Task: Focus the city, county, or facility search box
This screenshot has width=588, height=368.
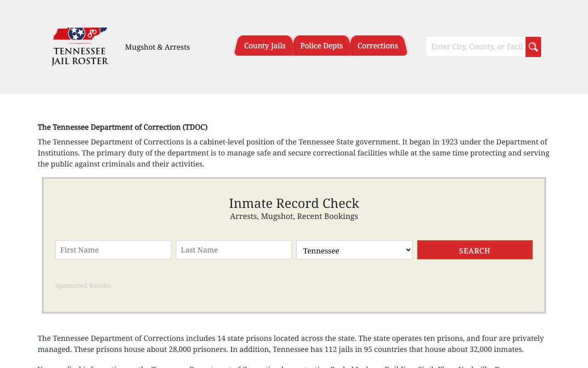Action: pos(476,47)
